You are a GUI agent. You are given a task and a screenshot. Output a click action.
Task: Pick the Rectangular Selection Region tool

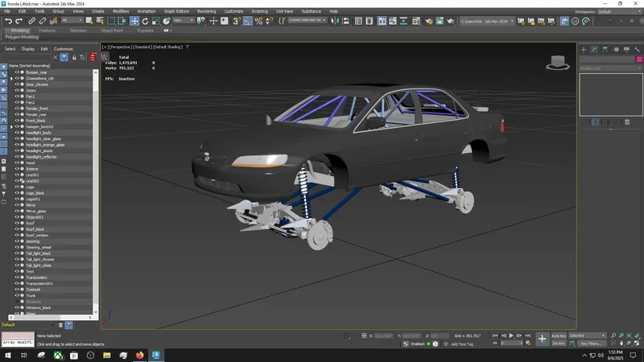point(111,21)
